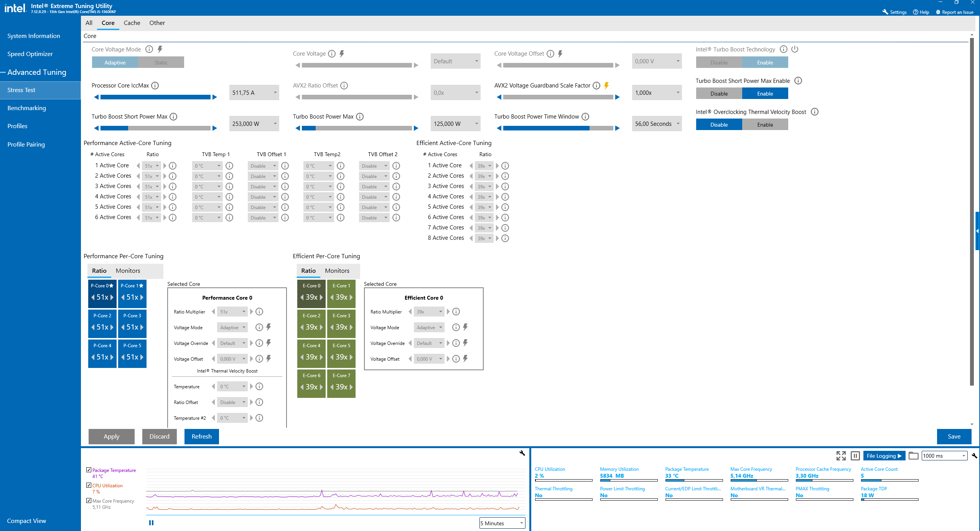Disable Turbo Boost Short Power Max Enable
The width and height of the screenshot is (980, 531).
[x=719, y=94]
